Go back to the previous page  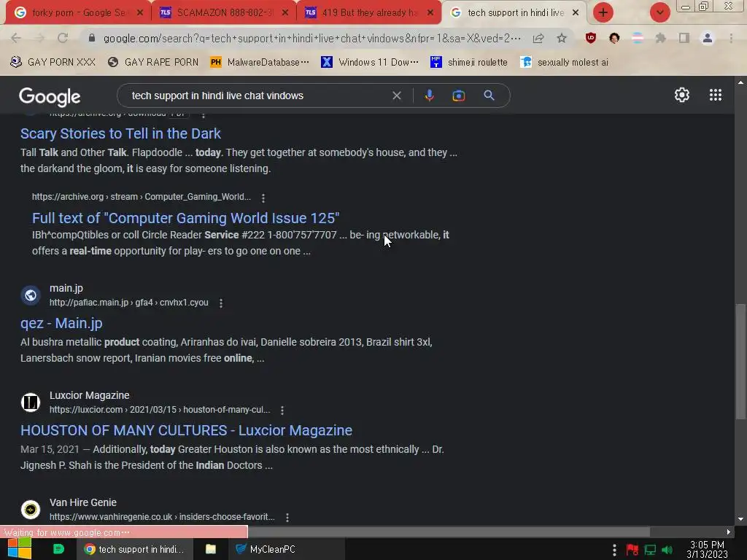[16, 38]
